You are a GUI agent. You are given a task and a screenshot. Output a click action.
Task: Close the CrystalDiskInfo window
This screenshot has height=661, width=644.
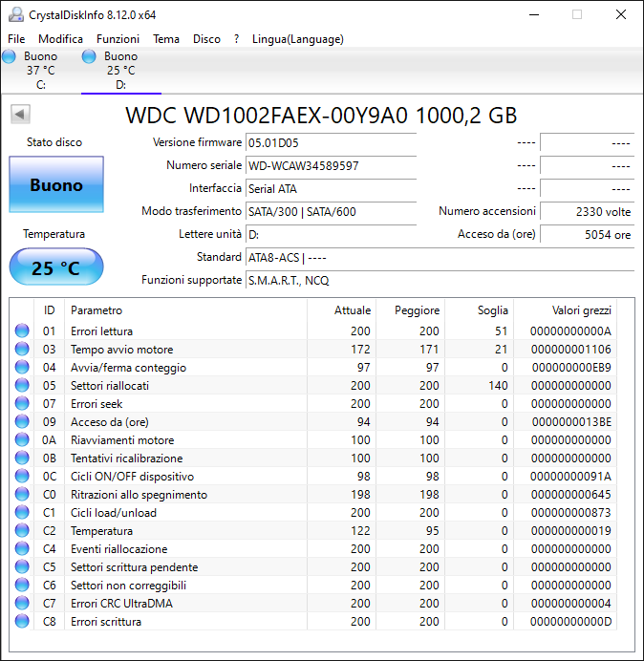(621, 14)
